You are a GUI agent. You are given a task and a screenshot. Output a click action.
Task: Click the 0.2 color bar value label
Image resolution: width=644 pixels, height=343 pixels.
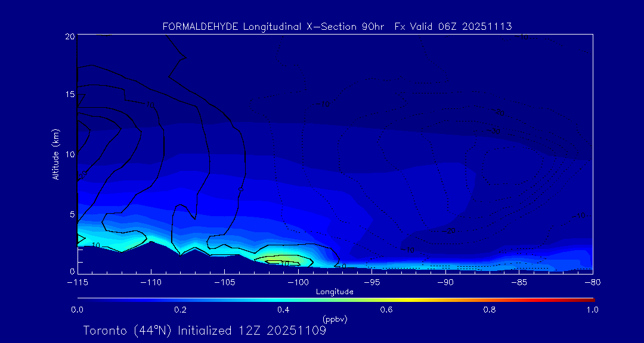[x=180, y=310]
